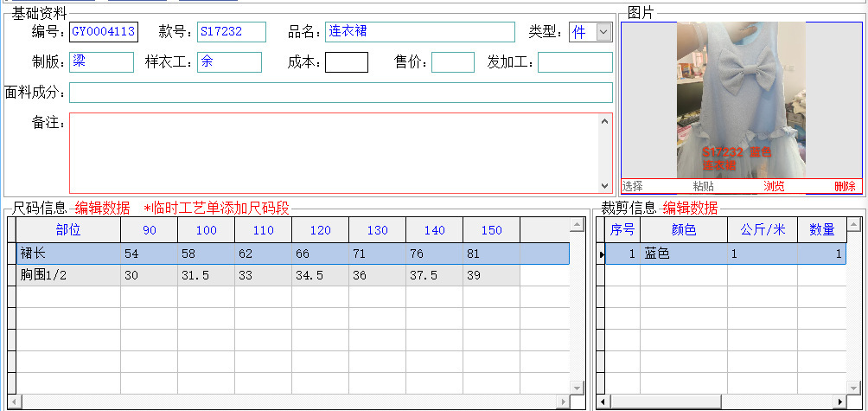Click the 序号 column header
868x411 pixels.
[x=622, y=230]
